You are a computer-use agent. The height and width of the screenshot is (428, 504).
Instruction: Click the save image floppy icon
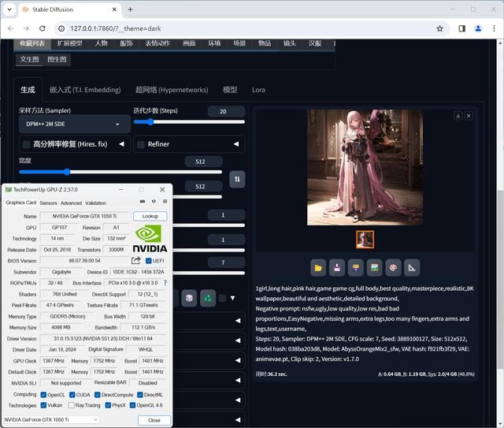pos(337,268)
